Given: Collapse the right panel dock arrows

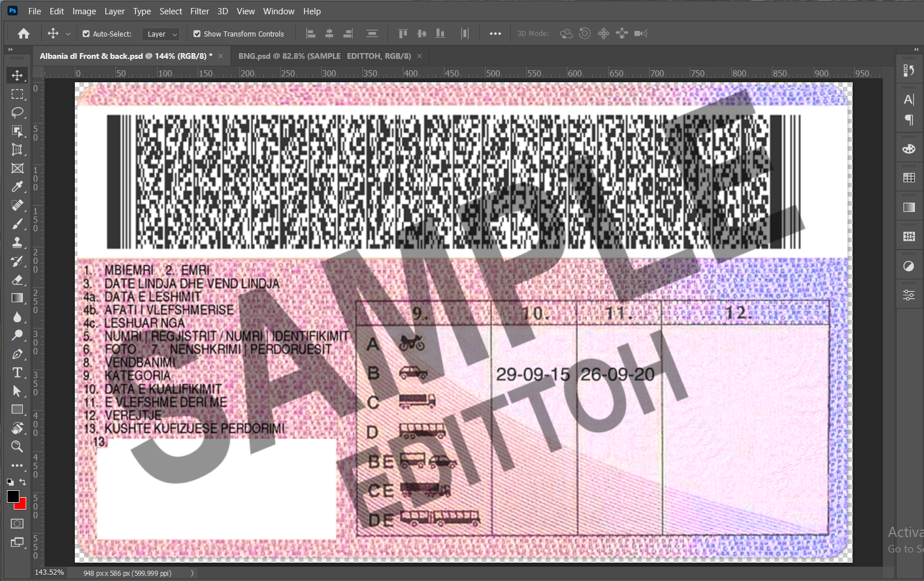Looking at the screenshot, I should [x=917, y=50].
